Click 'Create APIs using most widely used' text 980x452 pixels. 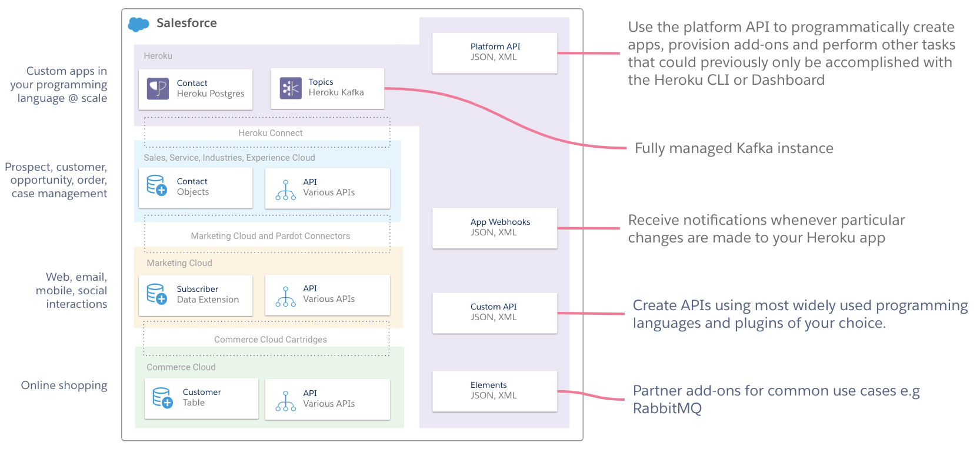801,314
